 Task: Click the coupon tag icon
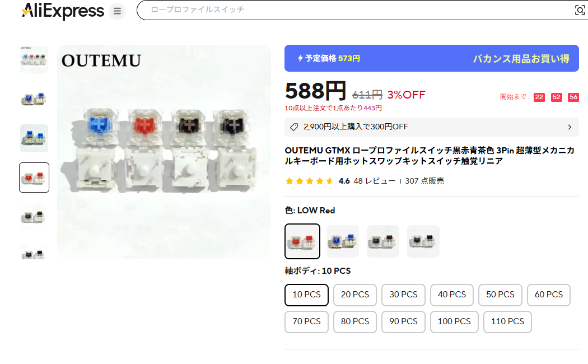(294, 127)
